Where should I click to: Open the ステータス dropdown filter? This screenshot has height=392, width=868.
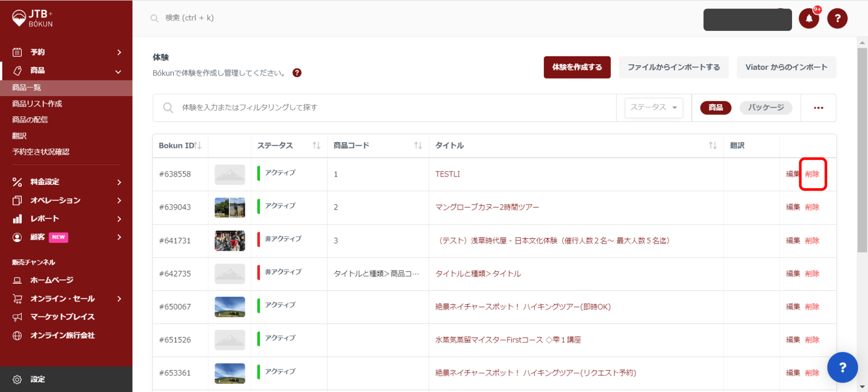tap(653, 108)
